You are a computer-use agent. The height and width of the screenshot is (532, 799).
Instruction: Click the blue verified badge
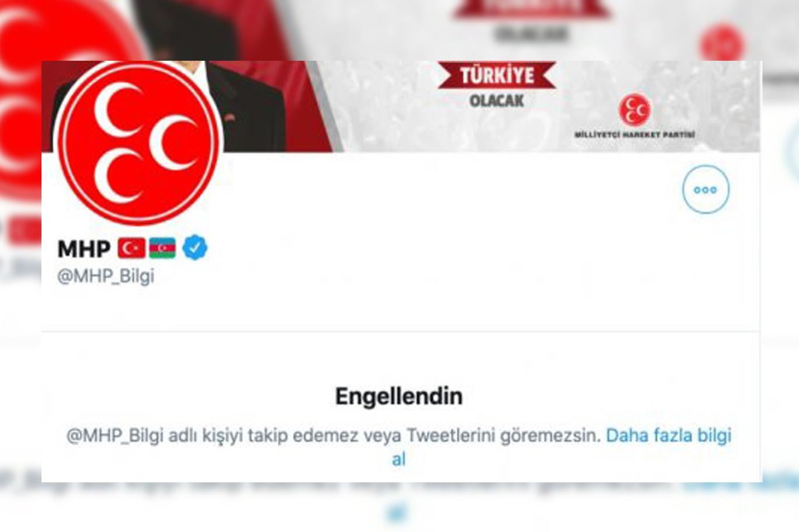click(194, 248)
